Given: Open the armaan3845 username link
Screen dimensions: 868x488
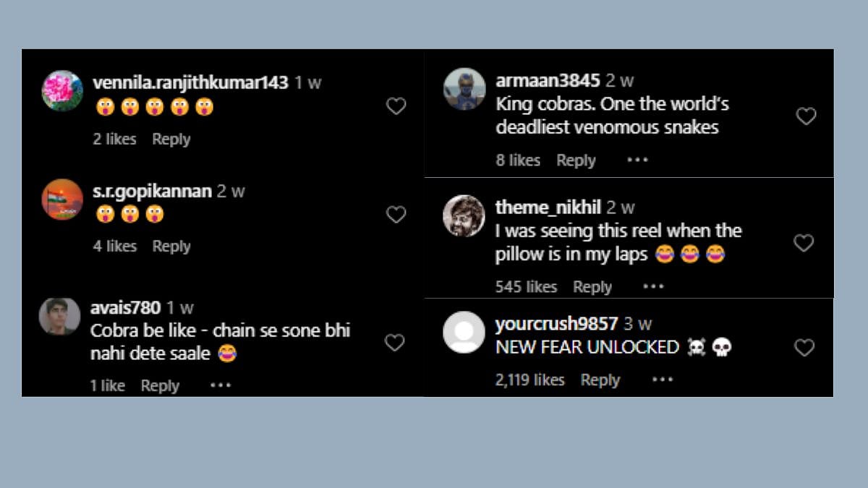Looking at the screenshot, I should coord(548,81).
